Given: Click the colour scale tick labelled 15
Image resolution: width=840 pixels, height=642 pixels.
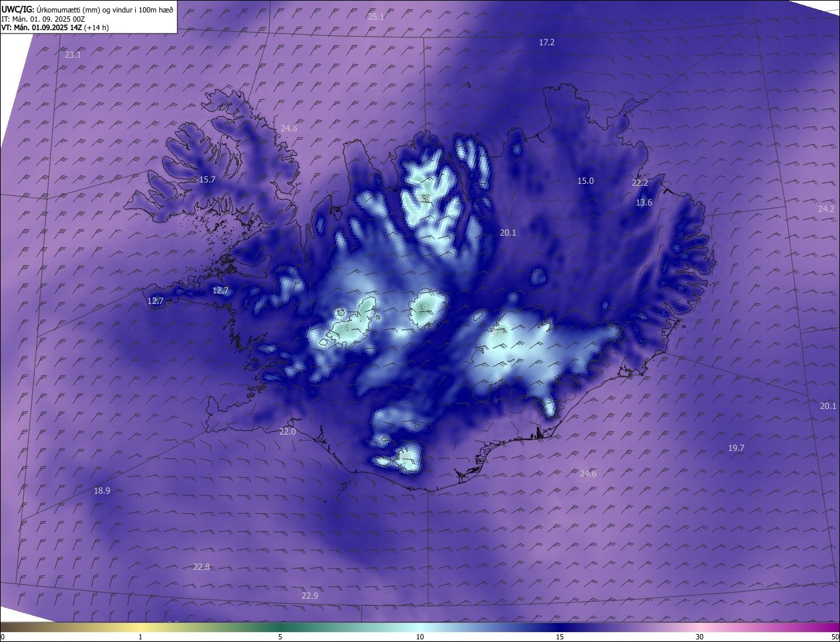Looking at the screenshot, I should click(x=560, y=637).
